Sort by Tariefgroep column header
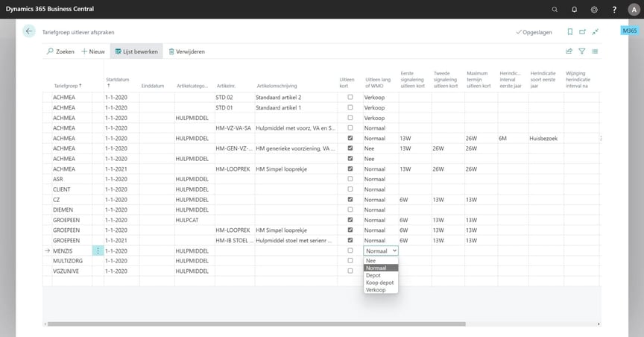The width and height of the screenshot is (644, 337). (68, 86)
